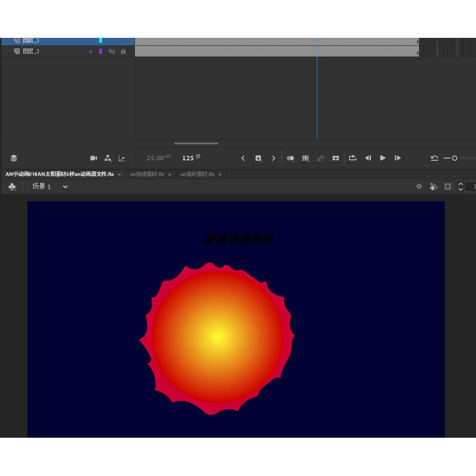The image size is (476, 476).
Task: Open the layer view options stack icon
Action: pos(14,158)
